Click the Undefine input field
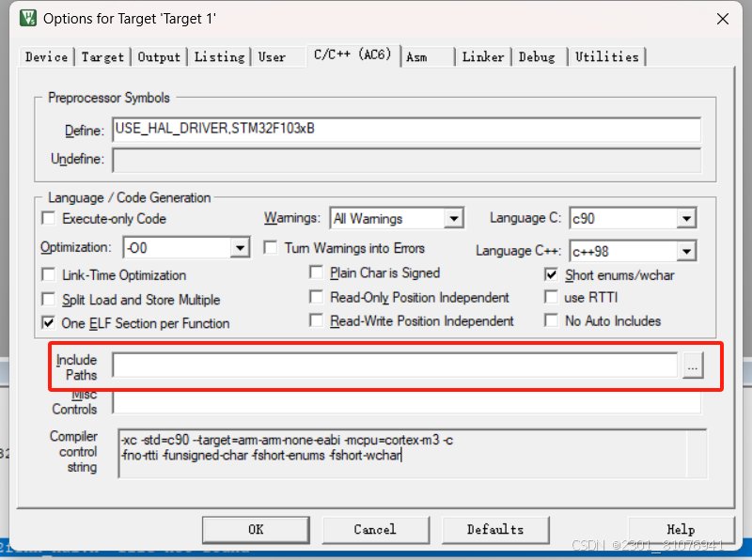This screenshot has height=560, width=752. pos(407,160)
